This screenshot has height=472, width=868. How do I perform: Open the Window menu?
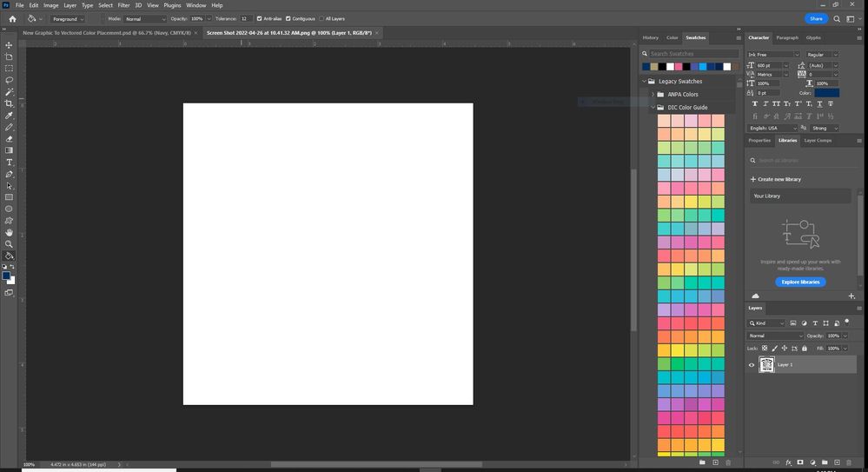tap(196, 5)
